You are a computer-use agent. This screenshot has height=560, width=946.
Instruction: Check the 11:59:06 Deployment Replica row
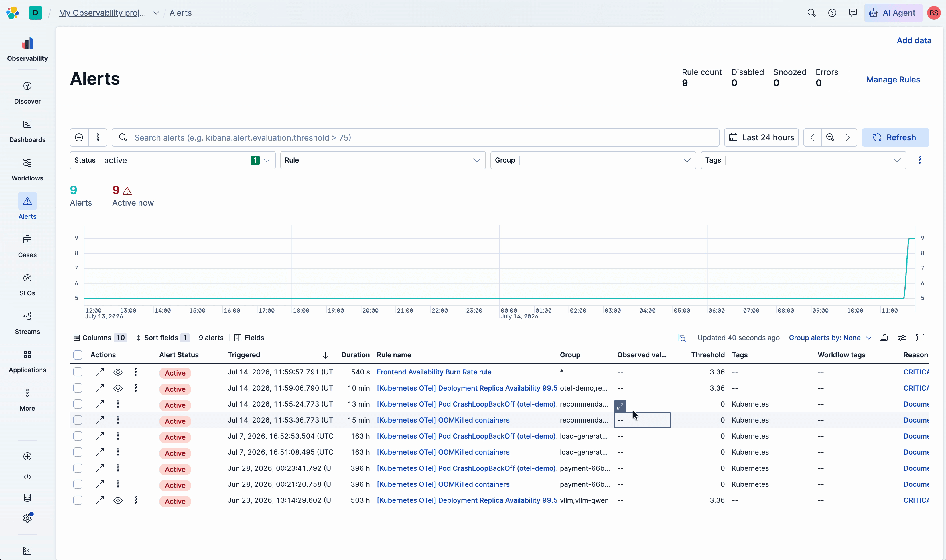tap(78, 388)
